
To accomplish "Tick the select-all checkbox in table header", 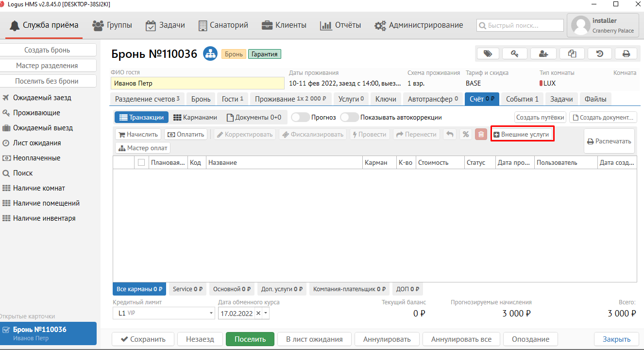I will click(141, 163).
